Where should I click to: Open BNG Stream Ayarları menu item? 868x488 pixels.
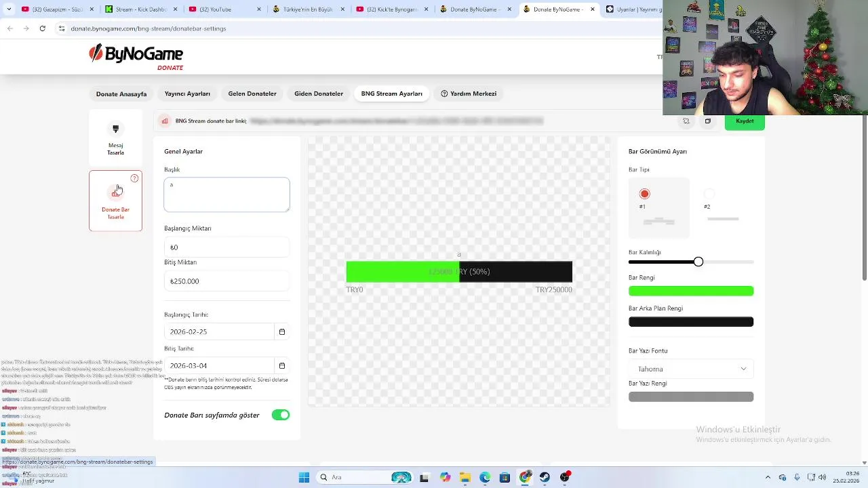[391, 94]
